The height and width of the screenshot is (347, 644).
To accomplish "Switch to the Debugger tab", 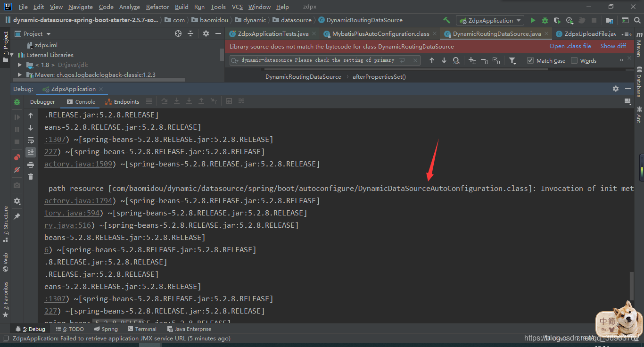I will (42, 102).
